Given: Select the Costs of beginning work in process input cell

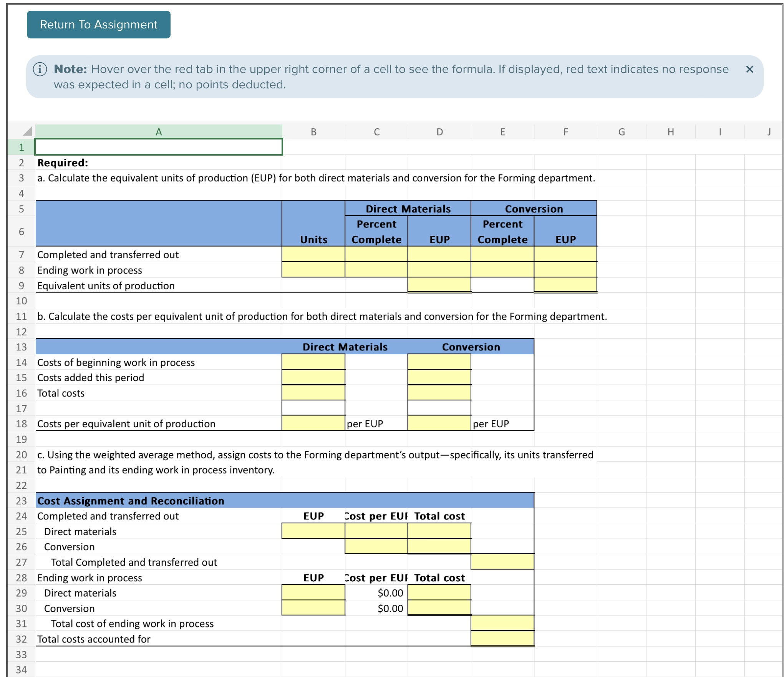Looking at the screenshot, I should click(313, 362).
